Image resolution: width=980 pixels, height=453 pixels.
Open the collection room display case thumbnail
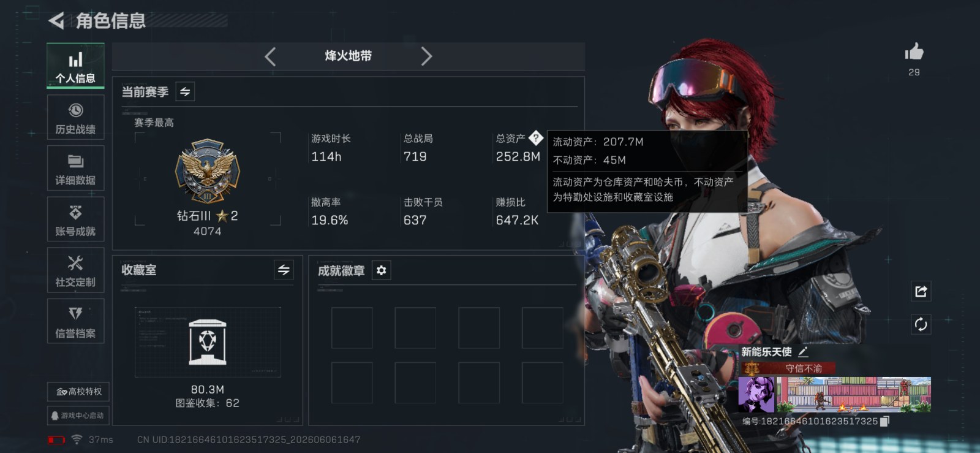pos(208,342)
